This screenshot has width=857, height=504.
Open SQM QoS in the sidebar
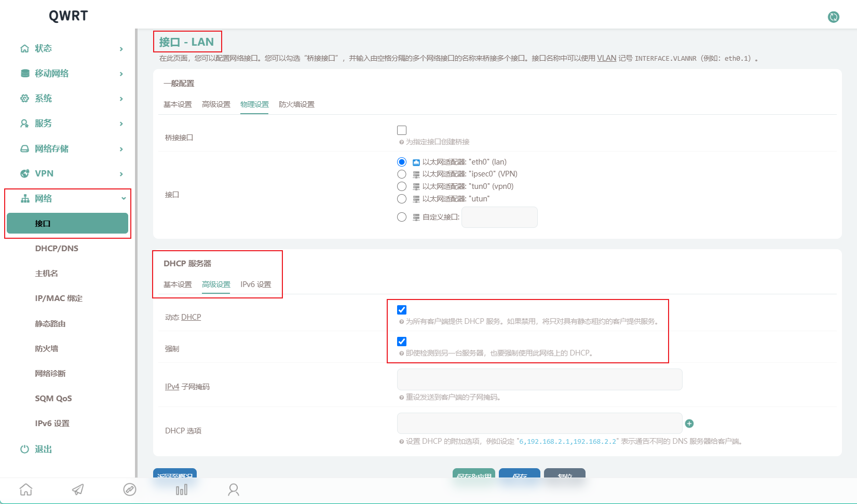click(x=53, y=399)
